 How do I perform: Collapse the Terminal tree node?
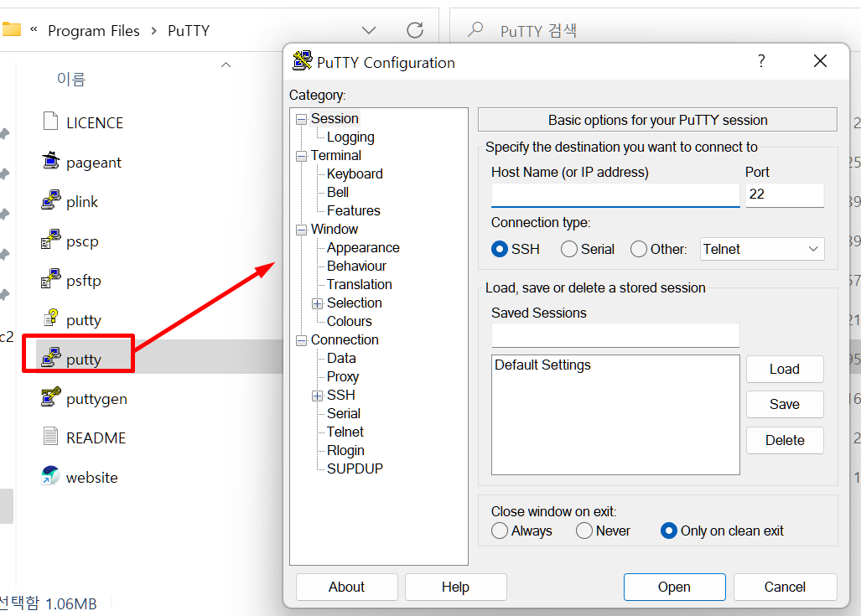[302, 156]
